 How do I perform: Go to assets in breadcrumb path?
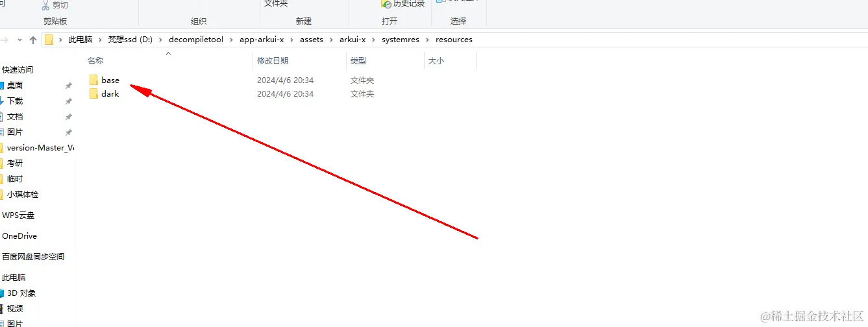coord(312,40)
